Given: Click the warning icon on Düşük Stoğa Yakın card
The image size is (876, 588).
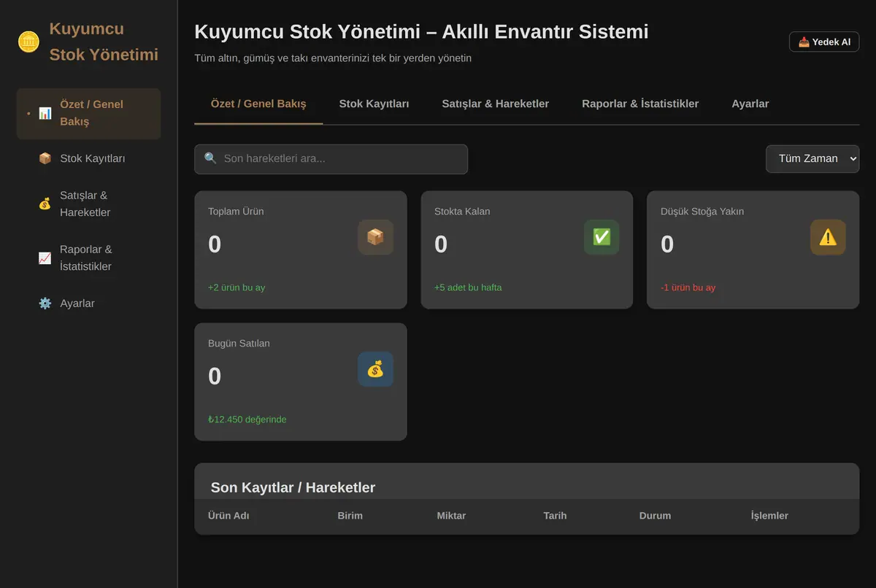Looking at the screenshot, I should coord(828,237).
